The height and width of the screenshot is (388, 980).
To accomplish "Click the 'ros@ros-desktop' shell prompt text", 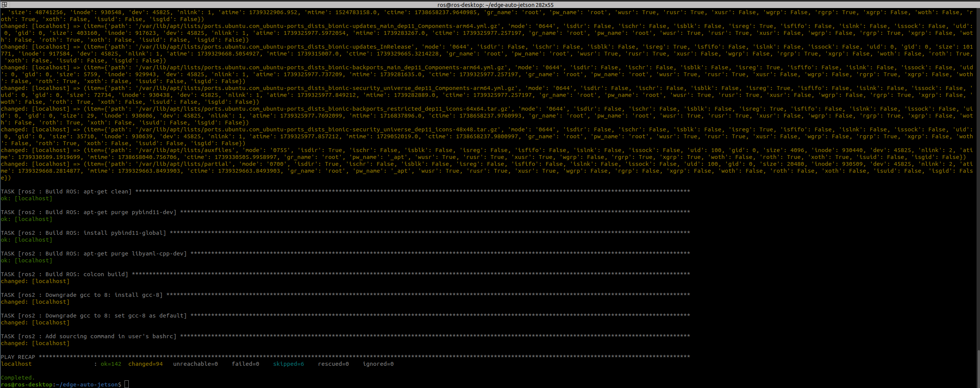I will 26,384.
